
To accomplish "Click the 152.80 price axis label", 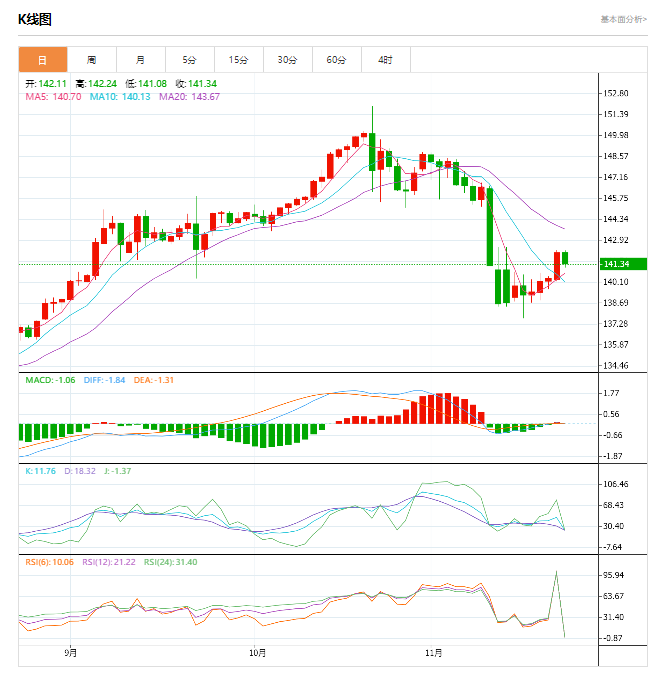I will coord(616,94).
